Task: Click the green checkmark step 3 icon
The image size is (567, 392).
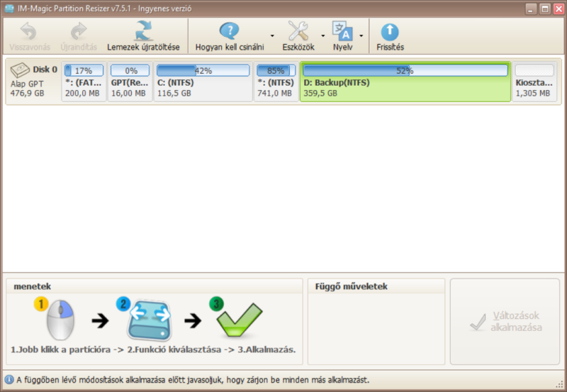Action: pos(236,318)
